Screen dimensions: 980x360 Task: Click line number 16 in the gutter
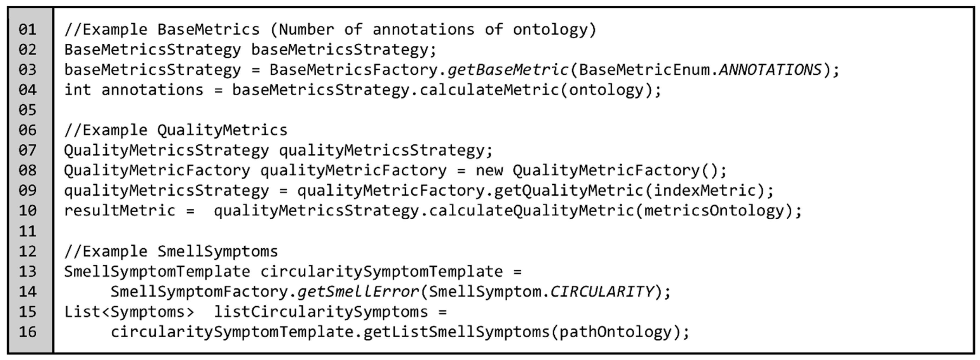click(x=27, y=332)
